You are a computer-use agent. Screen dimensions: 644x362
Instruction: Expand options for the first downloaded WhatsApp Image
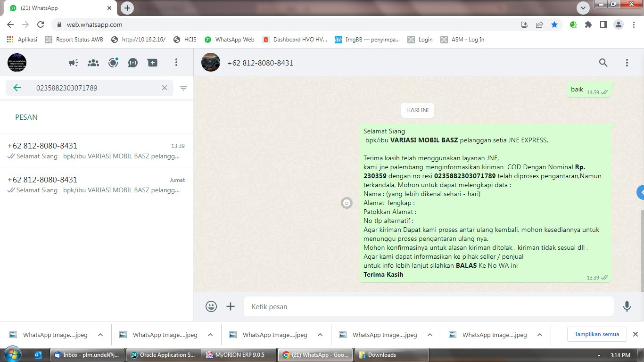pyautogui.click(x=100, y=335)
